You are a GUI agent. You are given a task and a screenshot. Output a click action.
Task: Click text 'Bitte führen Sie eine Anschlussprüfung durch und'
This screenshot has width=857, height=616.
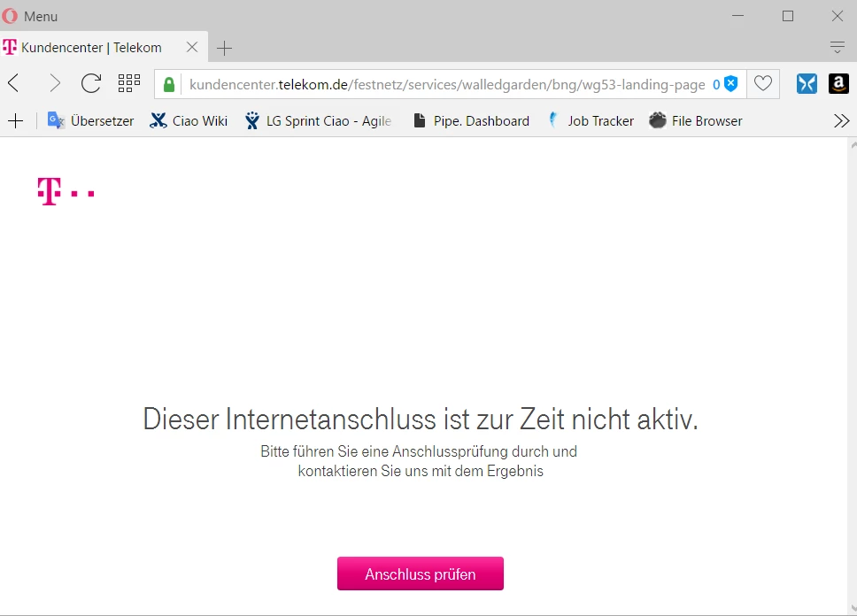click(419, 451)
